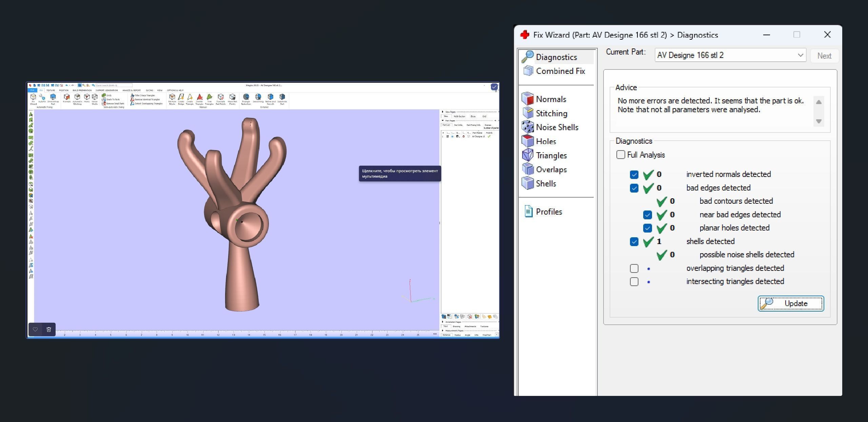Screen dimensions: 868x422
Task: Click the trash icon on the image
Action: coord(48,329)
